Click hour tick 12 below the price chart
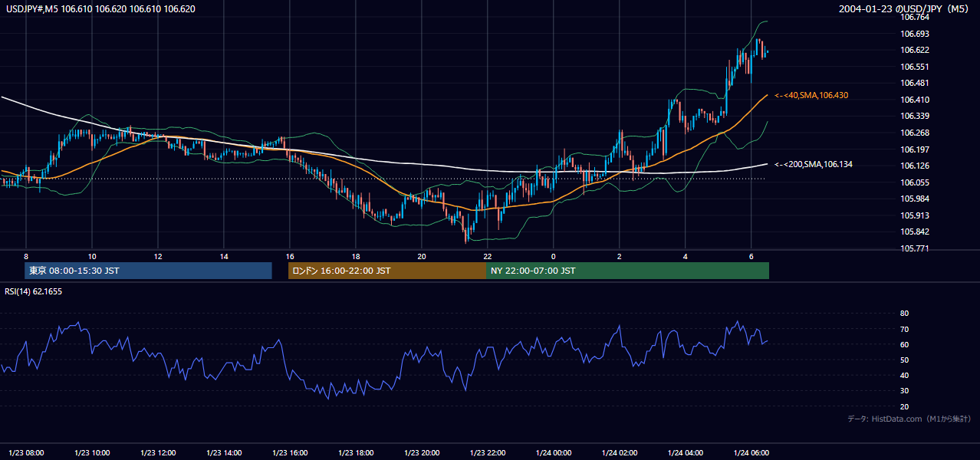The width and height of the screenshot is (980, 460). pos(158,256)
